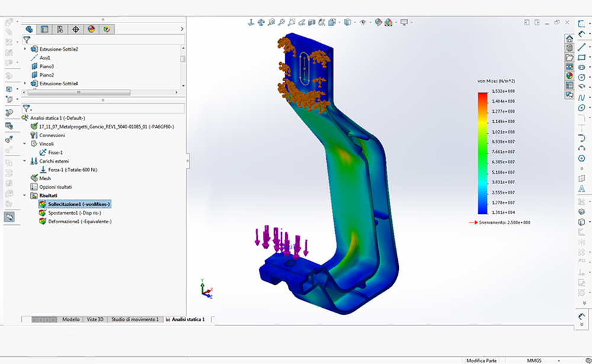
Task: Switch to the PropertyManager tab
Action: tap(44, 29)
